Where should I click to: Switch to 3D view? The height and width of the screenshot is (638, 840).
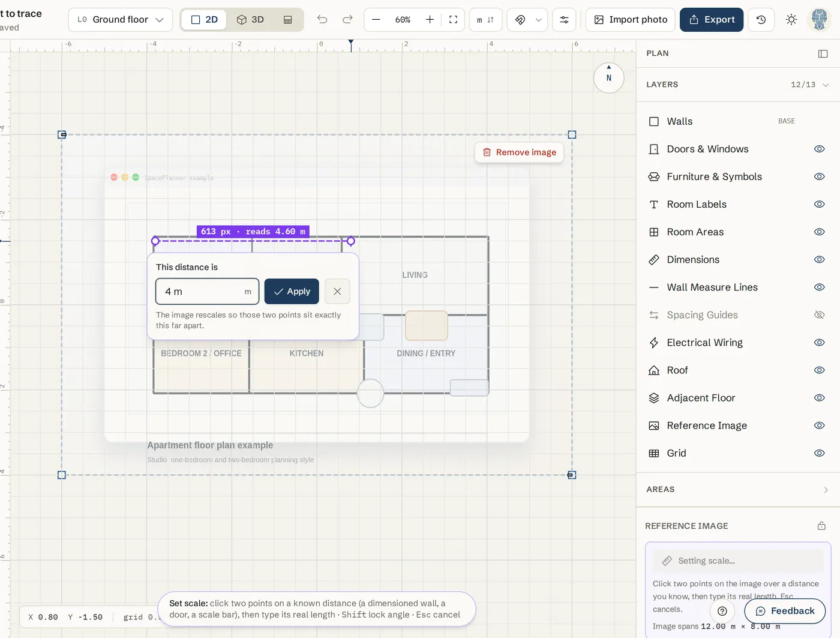(x=250, y=20)
